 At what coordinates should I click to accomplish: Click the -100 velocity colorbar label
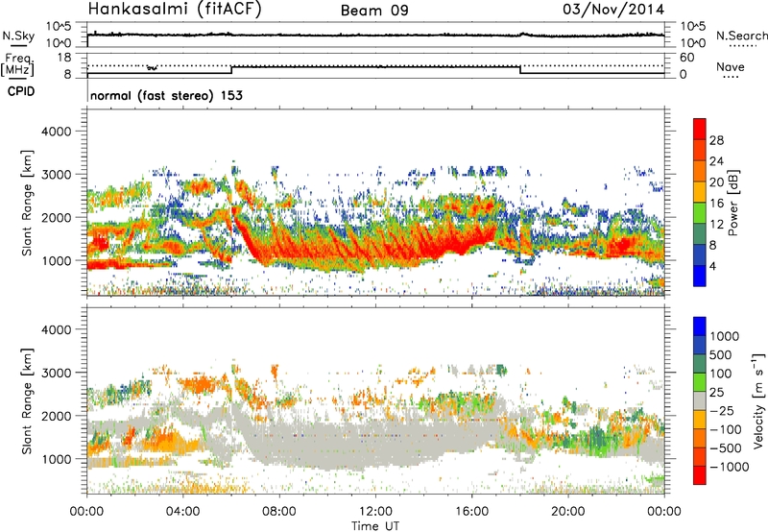click(726, 429)
